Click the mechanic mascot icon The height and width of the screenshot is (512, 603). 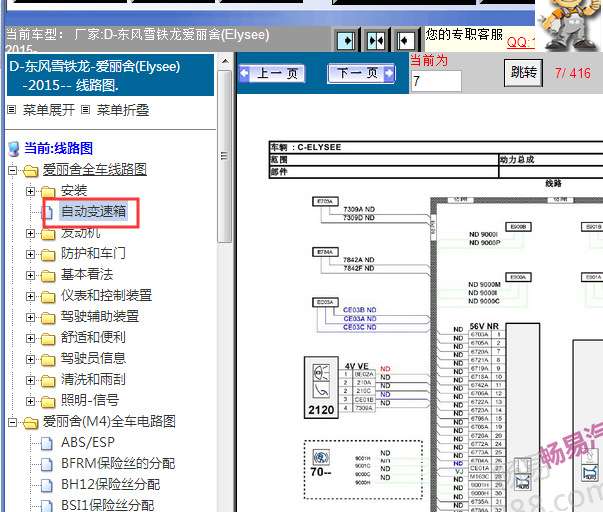click(x=569, y=25)
